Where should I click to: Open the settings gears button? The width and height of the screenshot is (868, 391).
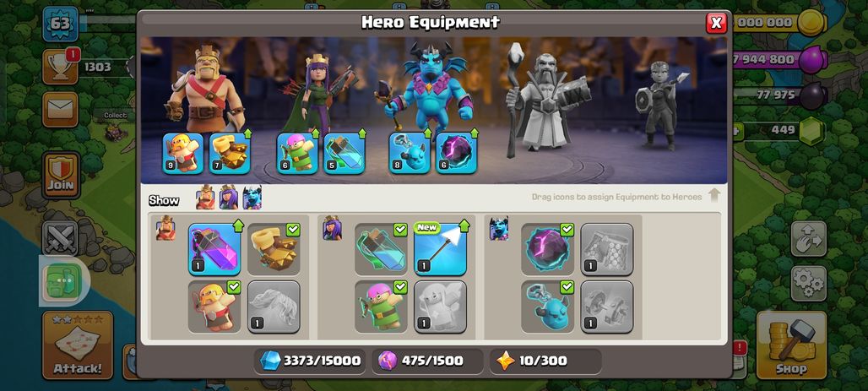(808, 284)
